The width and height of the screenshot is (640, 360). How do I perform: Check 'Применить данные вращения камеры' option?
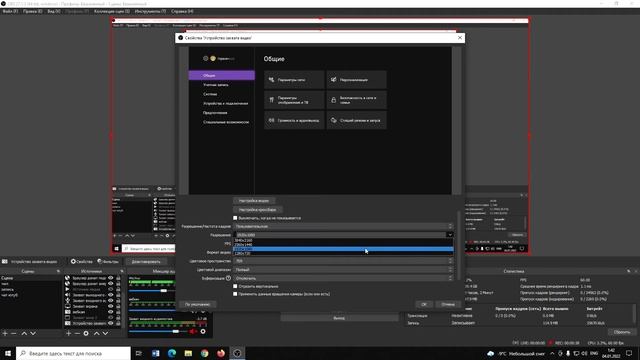coord(235,294)
